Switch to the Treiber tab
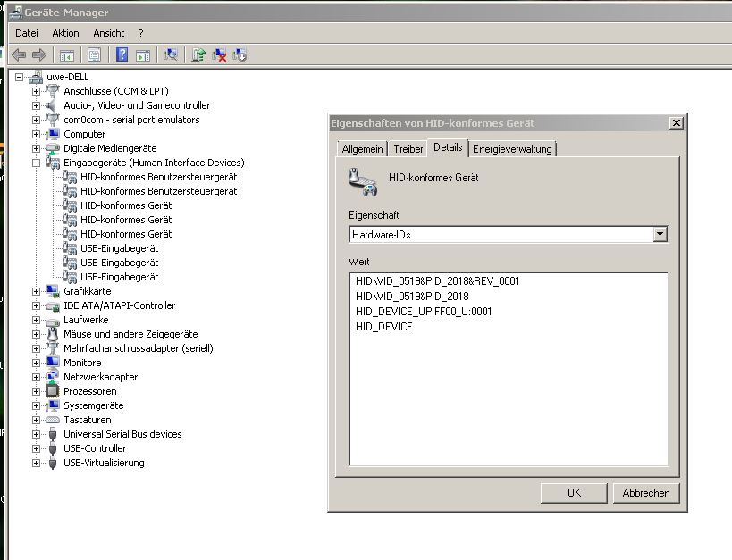Screen dimensions: 732x560 click(408, 149)
